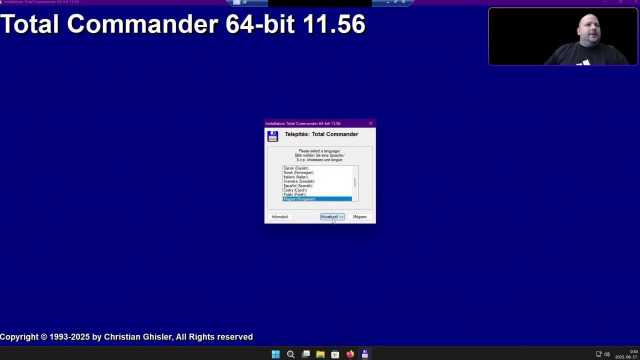Click the Információ button in the installer
The height and width of the screenshot is (360, 640).
280,217
